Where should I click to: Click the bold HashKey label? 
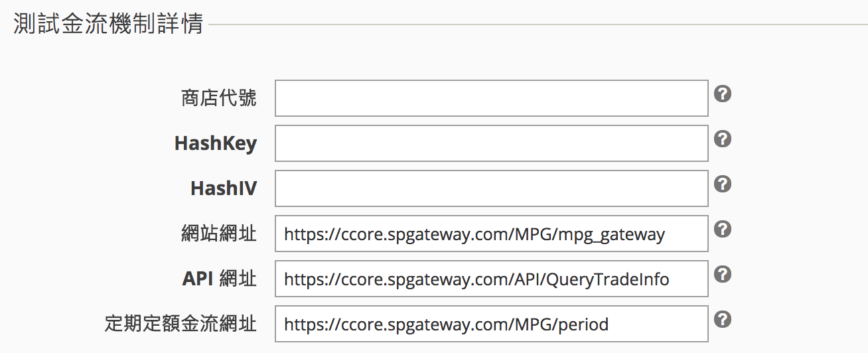click(216, 143)
